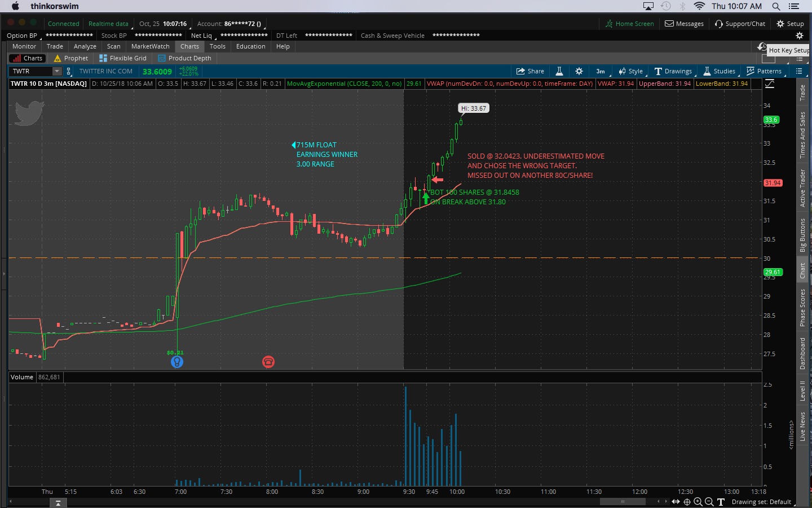This screenshot has width=812, height=508.
Task: Open the Dashboard sidebar panel
Action: [802, 353]
